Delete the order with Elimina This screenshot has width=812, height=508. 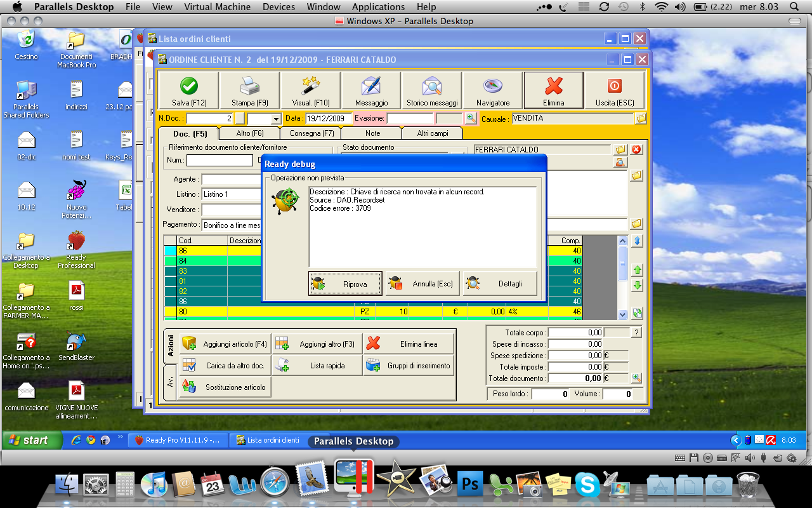point(554,90)
